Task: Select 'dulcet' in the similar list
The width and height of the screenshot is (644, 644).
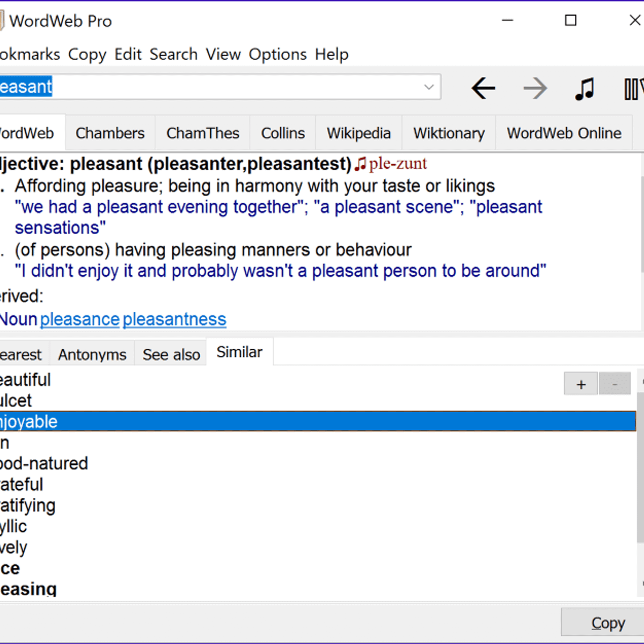Action: (x=318, y=401)
